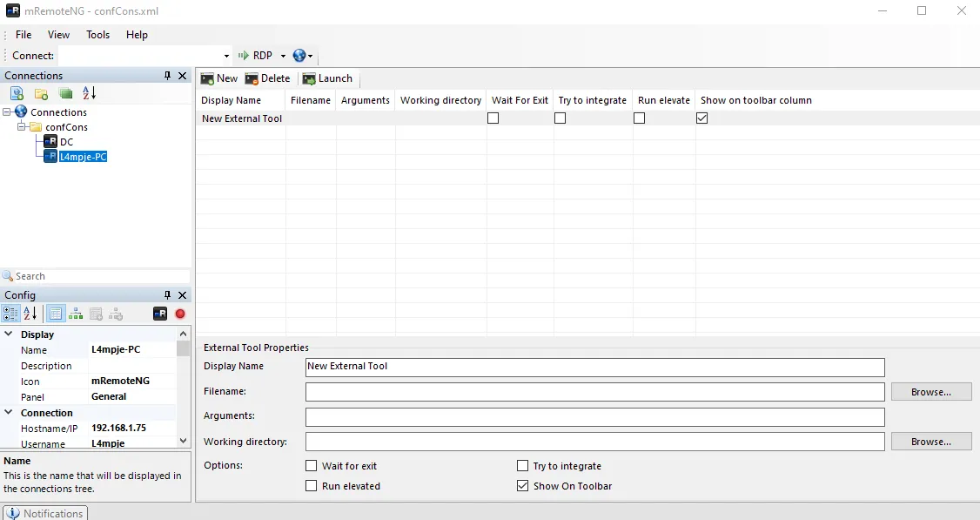Click the Config grid scroll down arrow
The image size is (980, 520).
click(183, 441)
